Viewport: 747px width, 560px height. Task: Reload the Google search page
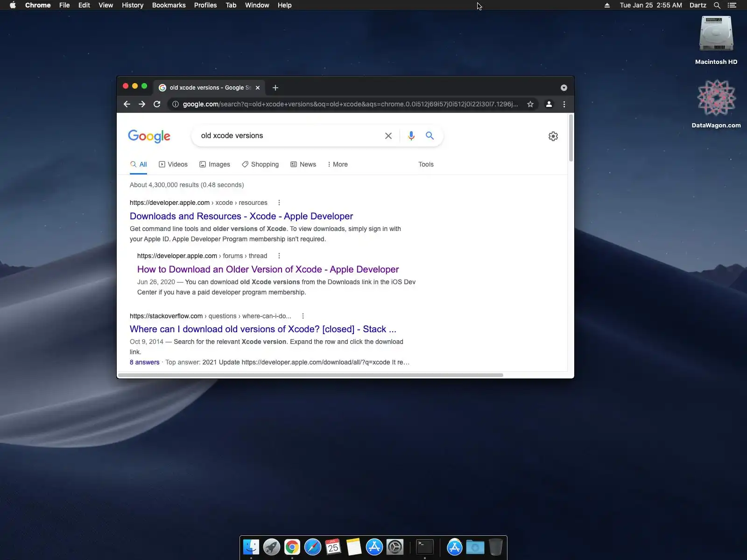pyautogui.click(x=157, y=104)
